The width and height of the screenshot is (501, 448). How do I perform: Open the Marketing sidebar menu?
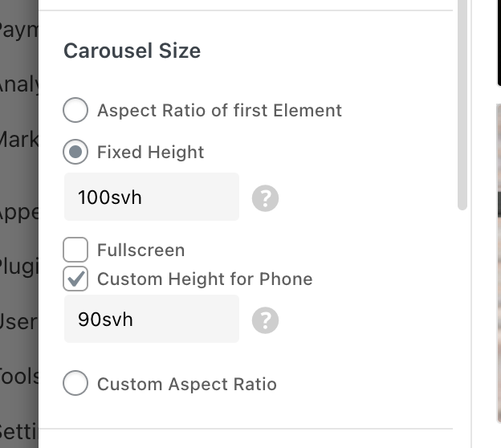click(18, 138)
